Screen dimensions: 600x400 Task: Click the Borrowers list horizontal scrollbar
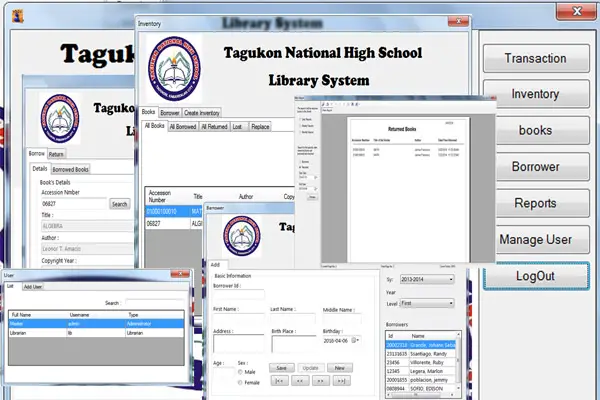point(421,395)
